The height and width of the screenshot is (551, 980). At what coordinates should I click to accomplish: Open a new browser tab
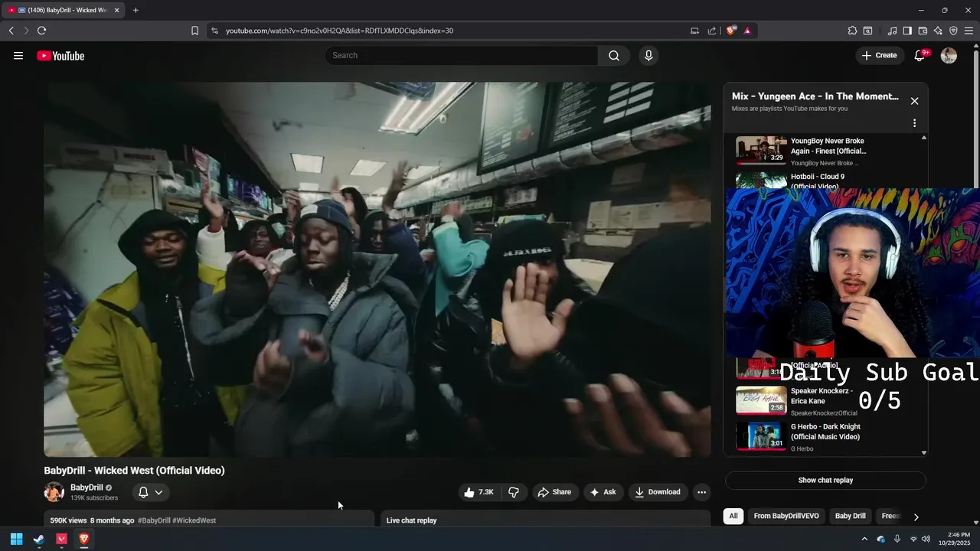click(x=136, y=10)
